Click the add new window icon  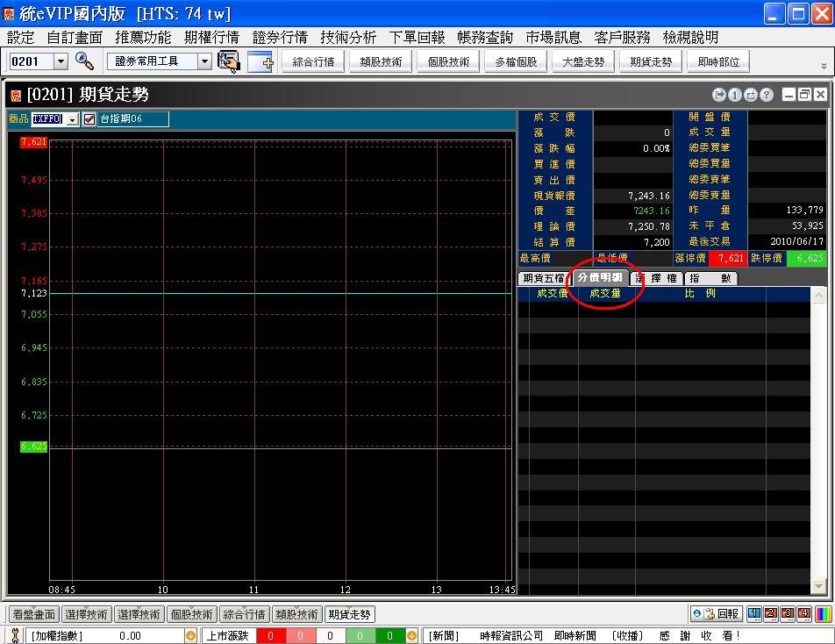[x=260, y=61]
